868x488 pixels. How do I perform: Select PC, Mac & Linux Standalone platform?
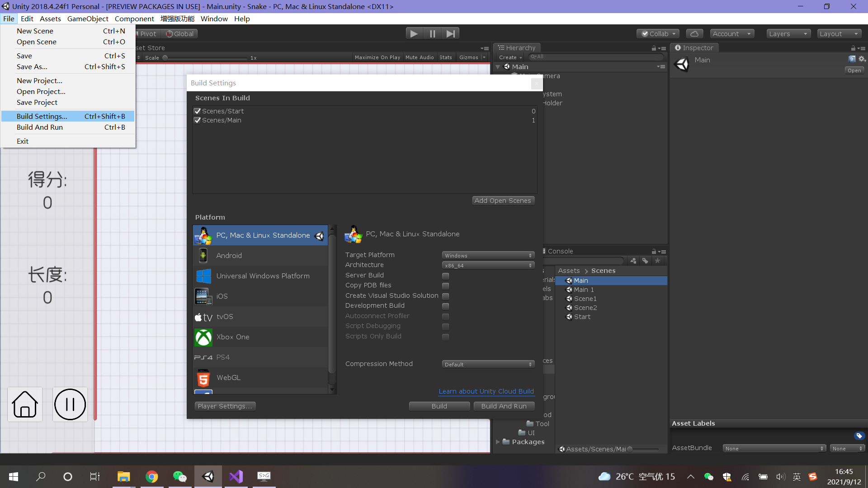260,235
